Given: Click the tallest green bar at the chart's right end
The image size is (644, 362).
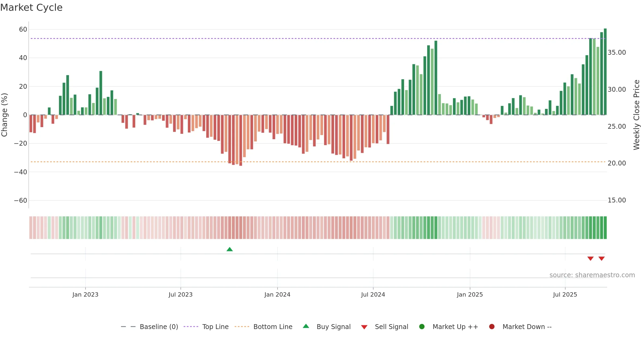Looking at the screenshot, I should [605, 72].
